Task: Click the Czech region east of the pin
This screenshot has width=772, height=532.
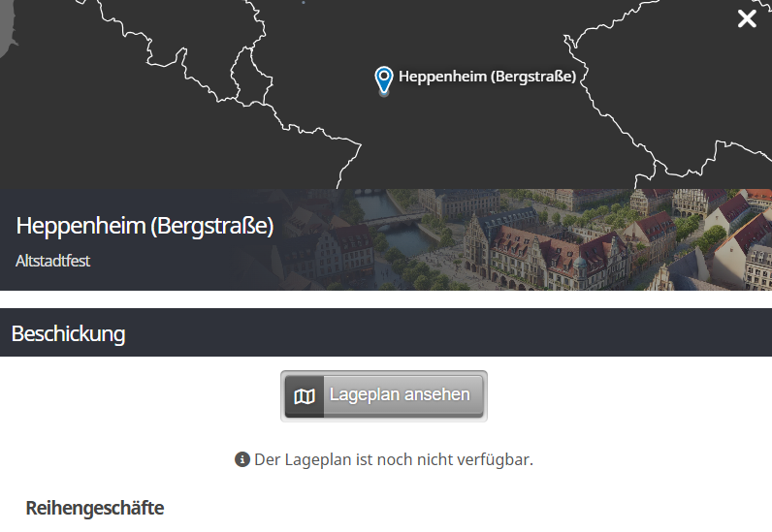Action: point(669,78)
